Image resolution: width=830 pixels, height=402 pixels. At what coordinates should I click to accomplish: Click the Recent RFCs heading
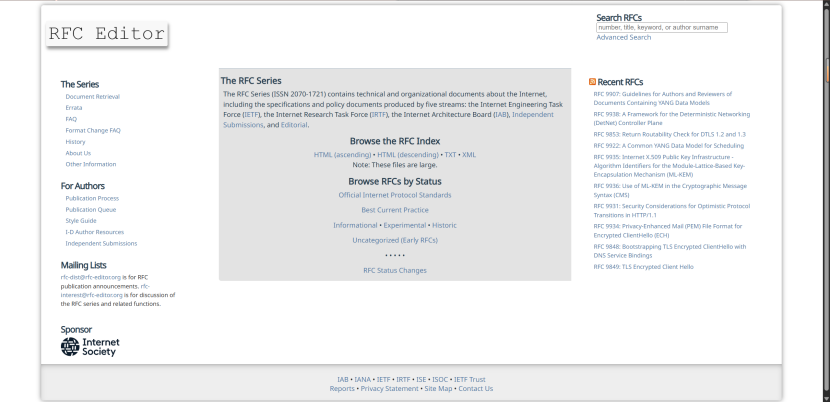pos(620,82)
